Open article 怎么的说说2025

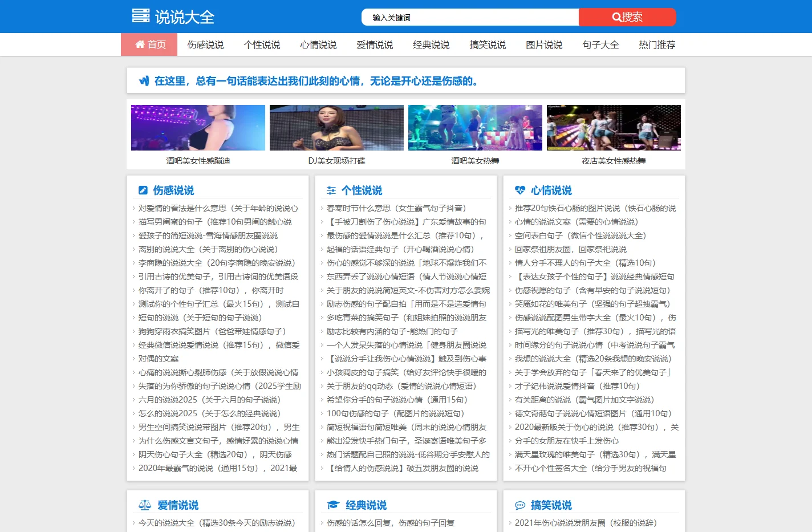click(210, 413)
